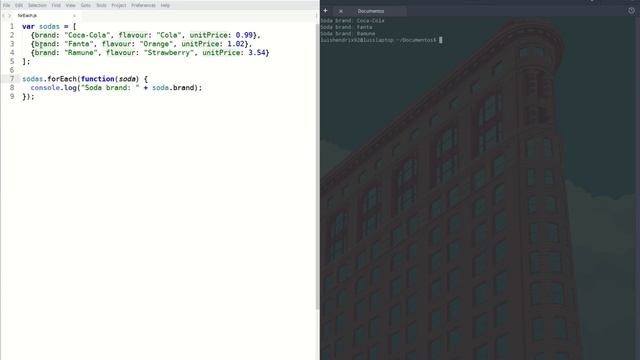Click the unitPrice value 1.02
Viewport: 640px width, 360px height.
tap(236, 44)
